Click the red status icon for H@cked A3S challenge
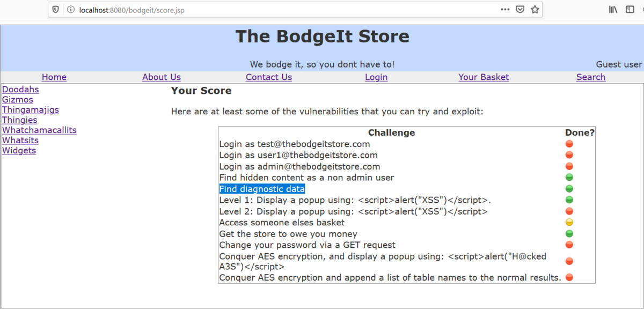The height and width of the screenshot is (309, 644). [x=569, y=261]
